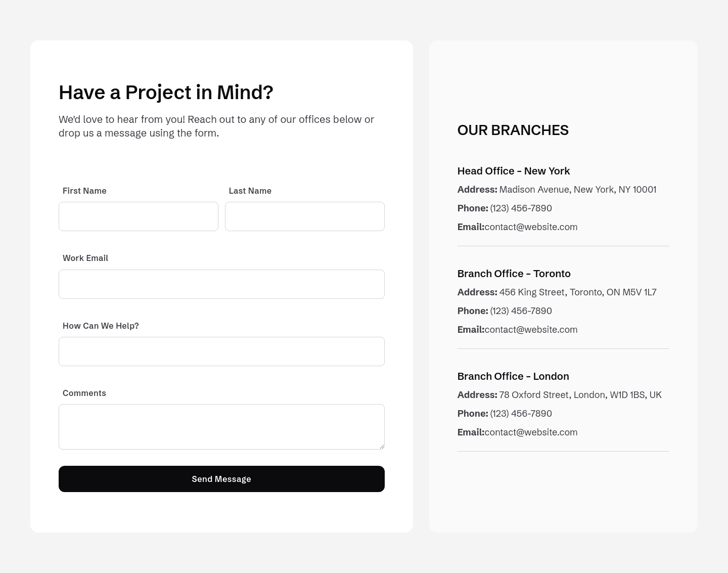Viewport: 728px width, 573px height.
Task: Open the Toronto office email link
Action: [x=531, y=330]
